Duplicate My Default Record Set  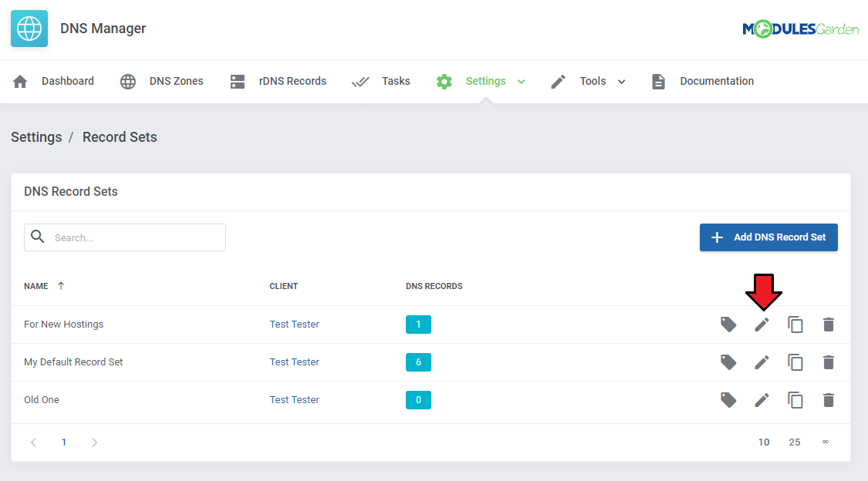point(795,362)
